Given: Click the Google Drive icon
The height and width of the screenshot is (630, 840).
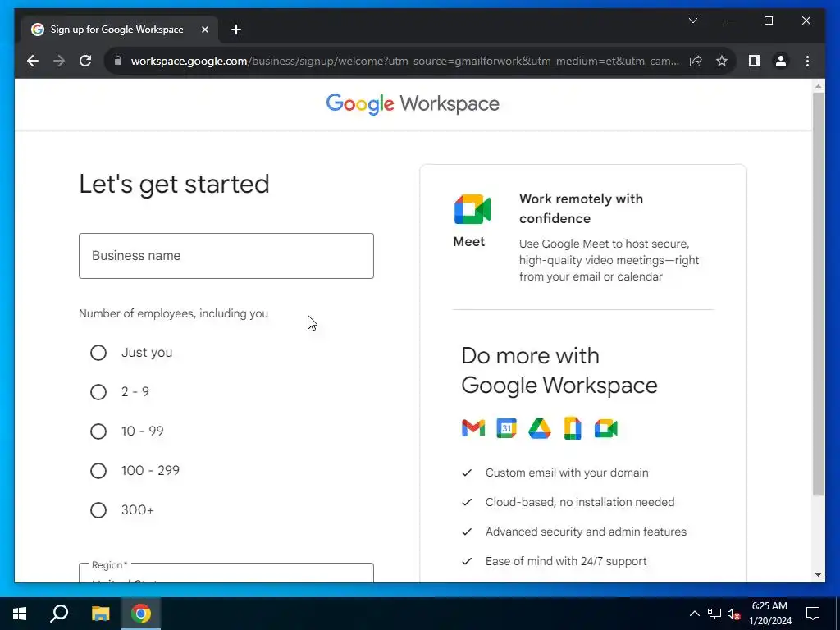Looking at the screenshot, I should (x=540, y=428).
